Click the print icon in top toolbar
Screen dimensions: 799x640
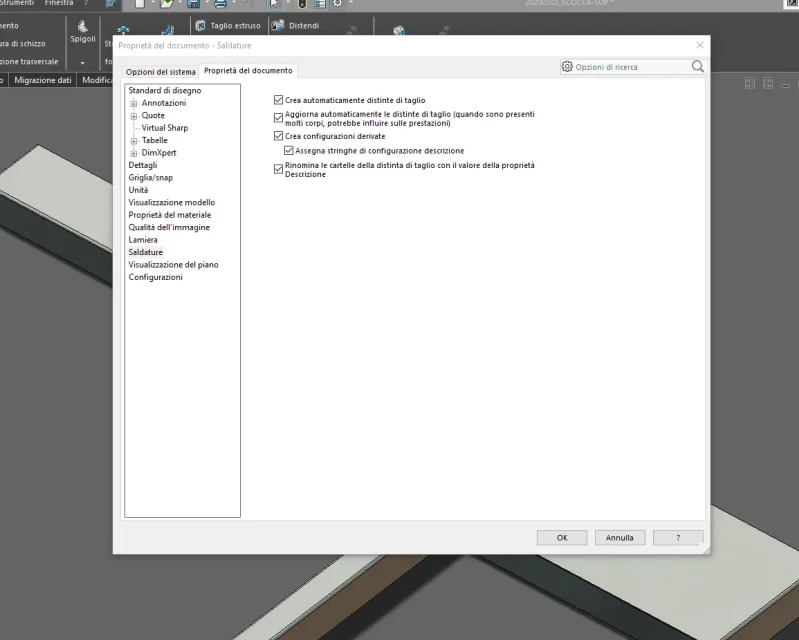221,4
